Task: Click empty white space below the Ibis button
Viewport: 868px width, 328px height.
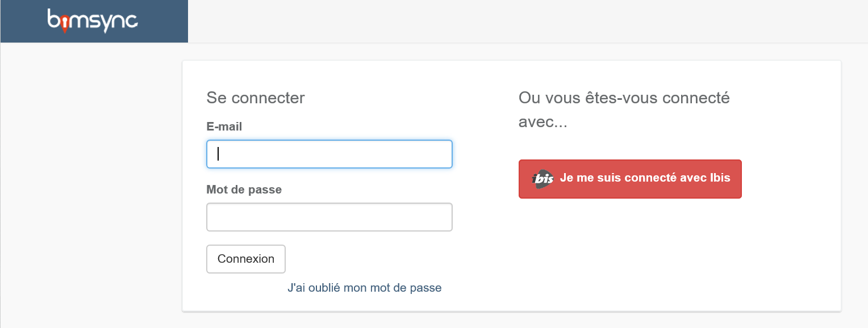Action: [629, 255]
